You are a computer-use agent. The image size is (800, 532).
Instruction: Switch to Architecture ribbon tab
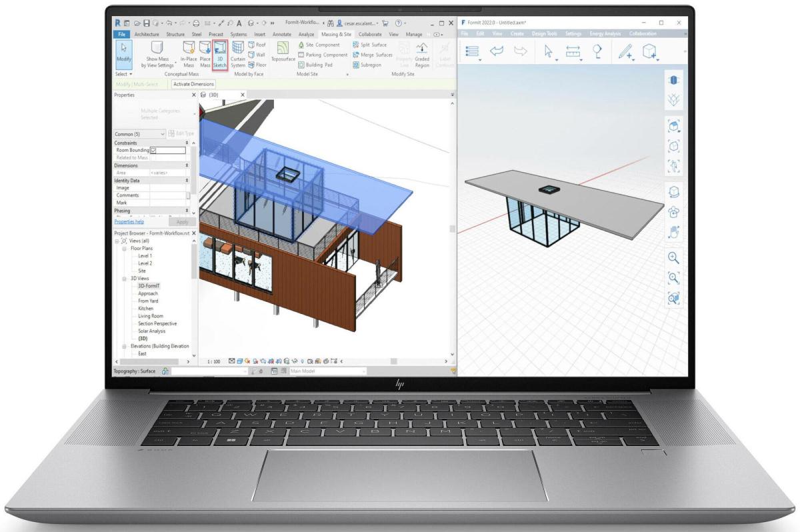click(x=148, y=33)
